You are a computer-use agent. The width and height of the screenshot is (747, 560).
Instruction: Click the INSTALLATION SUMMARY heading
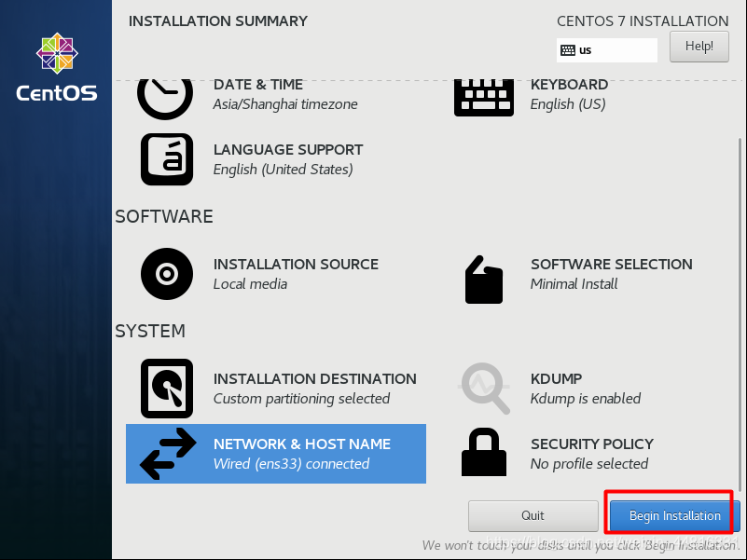click(x=218, y=21)
